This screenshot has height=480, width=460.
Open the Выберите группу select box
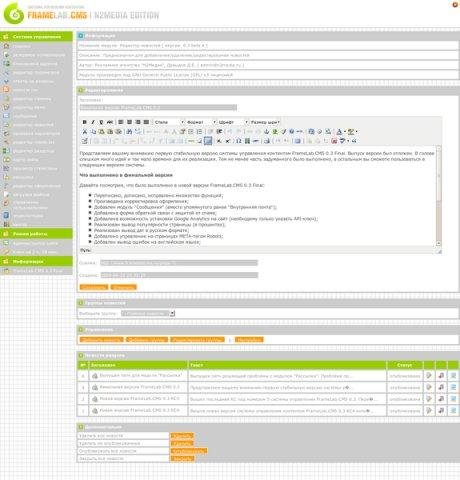click(x=148, y=313)
